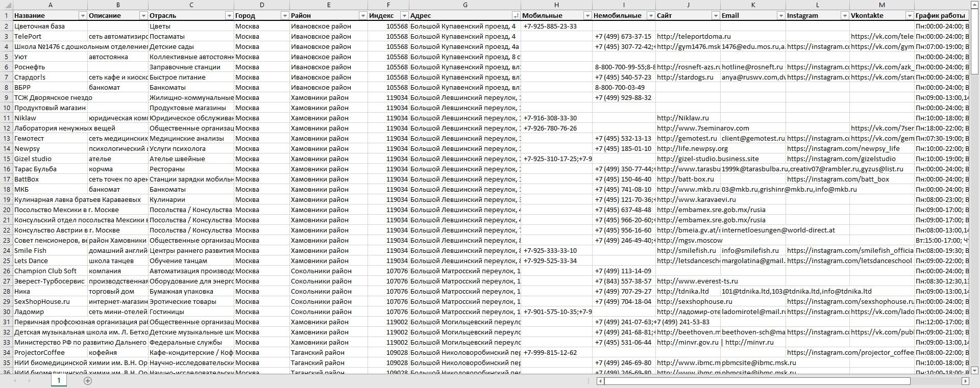Viewport: 980px width, 388px height.
Task: Open the Instagram column filter dropdown
Action: click(845, 16)
